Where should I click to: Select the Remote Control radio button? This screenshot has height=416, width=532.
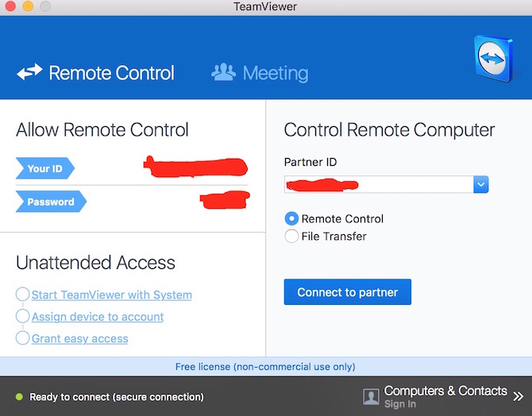coord(291,218)
